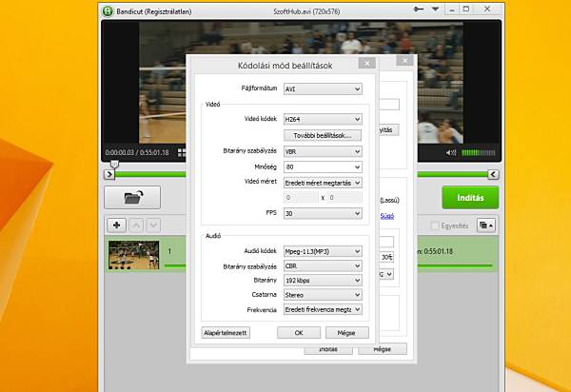The image size is (571, 392).
Task: Expand the Videó kódek H264 dropdown
Action: [323, 119]
